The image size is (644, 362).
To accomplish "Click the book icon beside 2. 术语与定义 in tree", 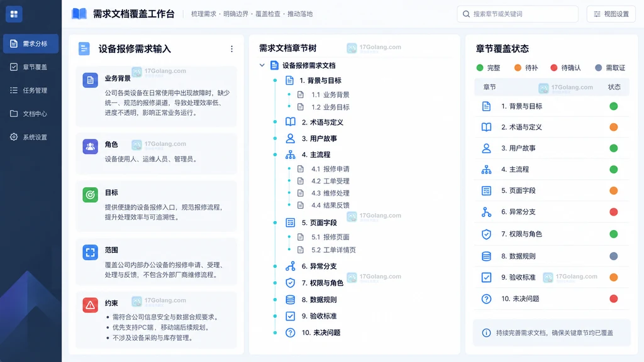I will click(x=291, y=122).
